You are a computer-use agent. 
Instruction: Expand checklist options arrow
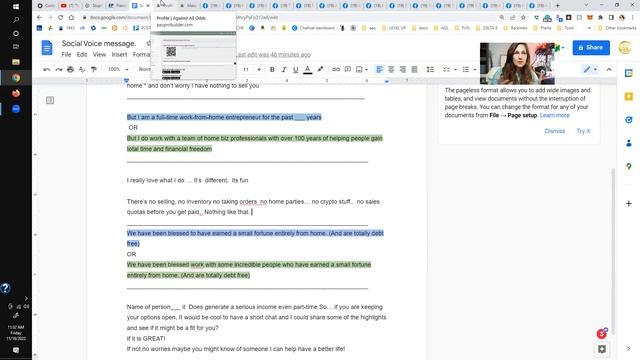456,69
